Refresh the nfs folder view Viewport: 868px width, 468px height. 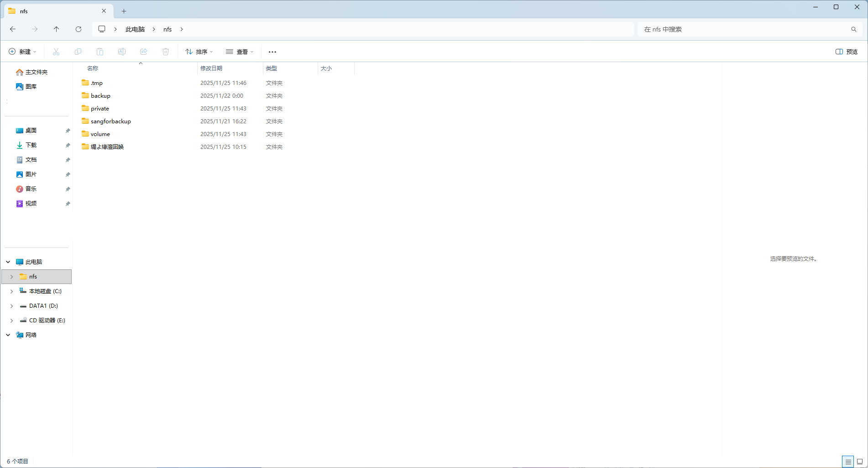tap(78, 29)
